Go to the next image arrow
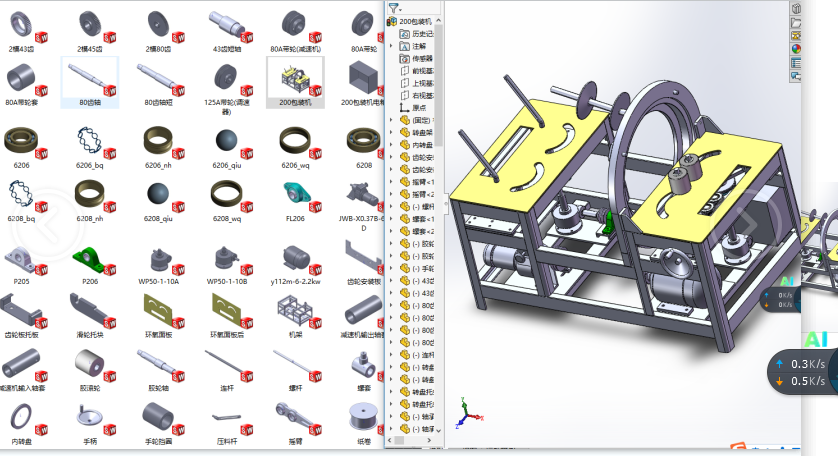 coord(746,223)
